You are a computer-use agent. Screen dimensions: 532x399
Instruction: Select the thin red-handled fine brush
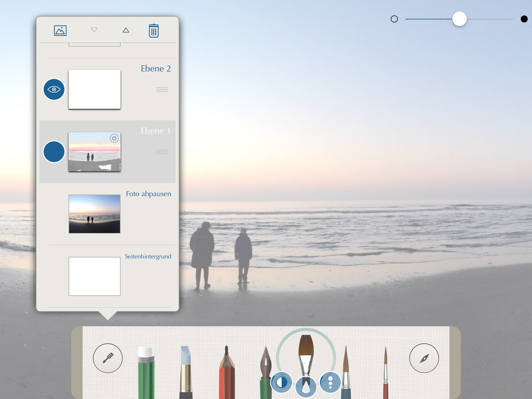coord(386,372)
